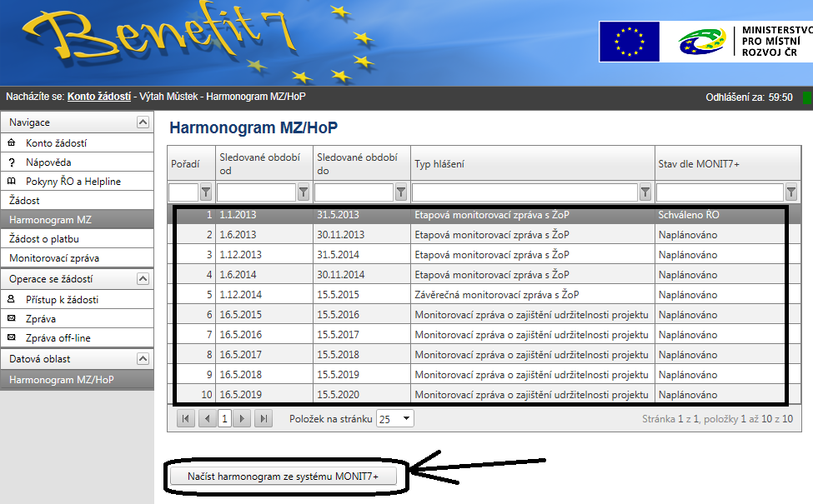813x504 pixels.
Task: Sort by Pořadí column header
Action: click(x=185, y=163)
